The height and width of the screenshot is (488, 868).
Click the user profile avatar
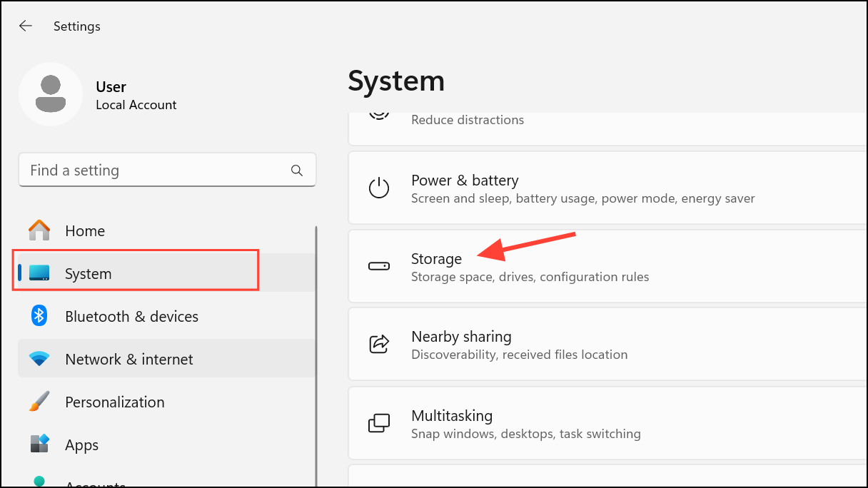point(51,95)
